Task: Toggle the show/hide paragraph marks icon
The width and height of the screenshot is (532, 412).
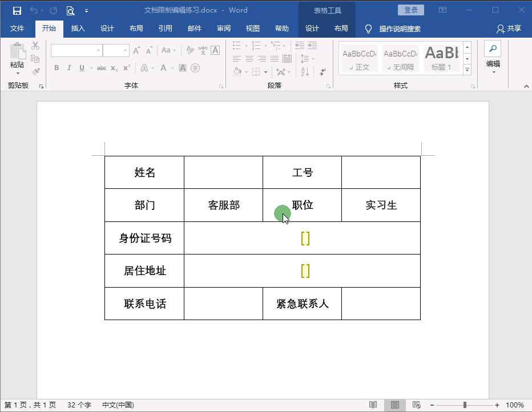Action: [x=322, y=72]
